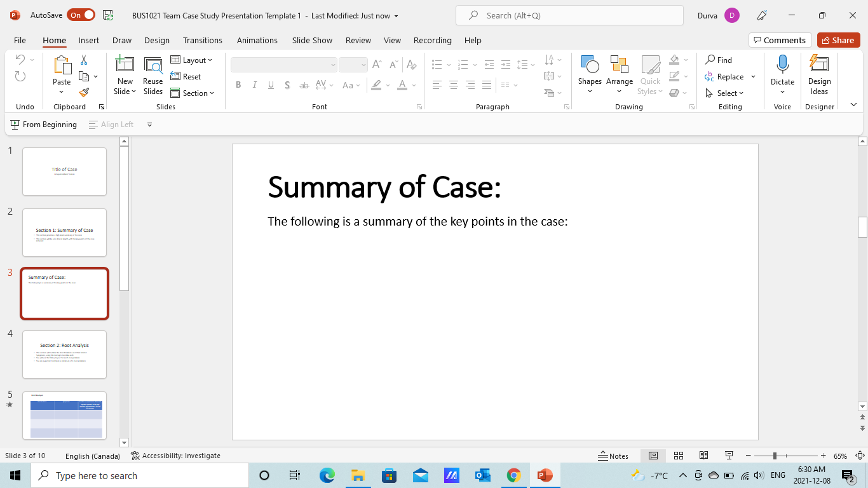Viewport: 868px width, 488px height.
Task: Click the Ribbon Display Options pen icon in title bar
Action: click(762, 15)
